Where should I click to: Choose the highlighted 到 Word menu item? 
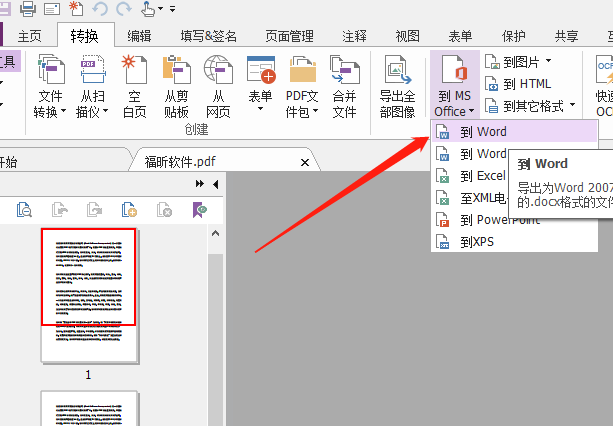coord(515,132)
